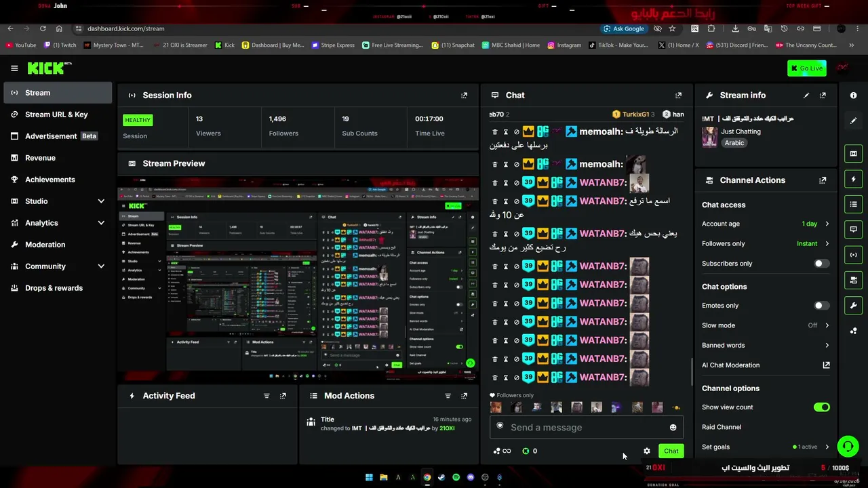Toggle the Emotes only switch
This screenshot has width=868, height=488.
(x=821, y=306)
